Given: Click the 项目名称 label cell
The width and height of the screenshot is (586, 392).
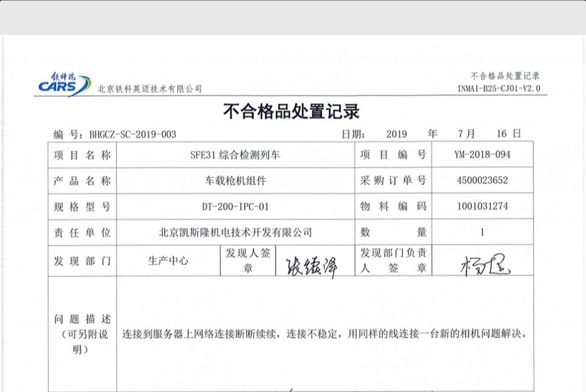Looking at the screenshot, I should 82,155.
